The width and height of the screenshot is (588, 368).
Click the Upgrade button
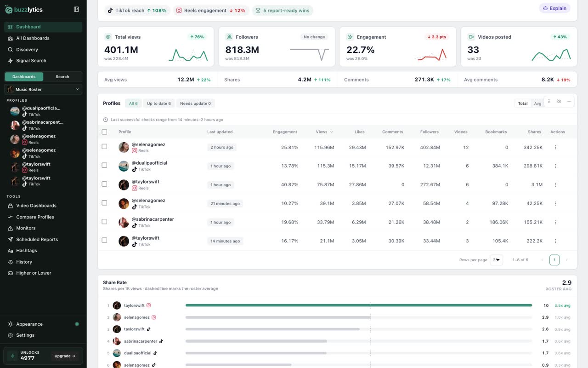click(x=65, y=356)
